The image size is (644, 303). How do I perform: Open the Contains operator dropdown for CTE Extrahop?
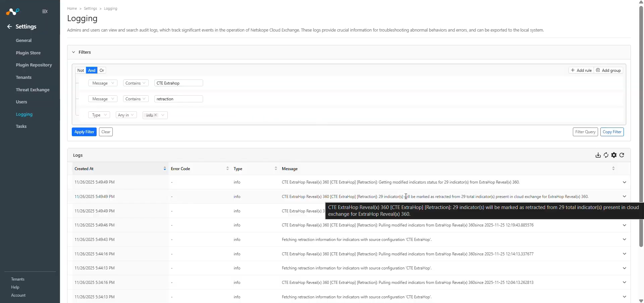[x=136, y=83]
